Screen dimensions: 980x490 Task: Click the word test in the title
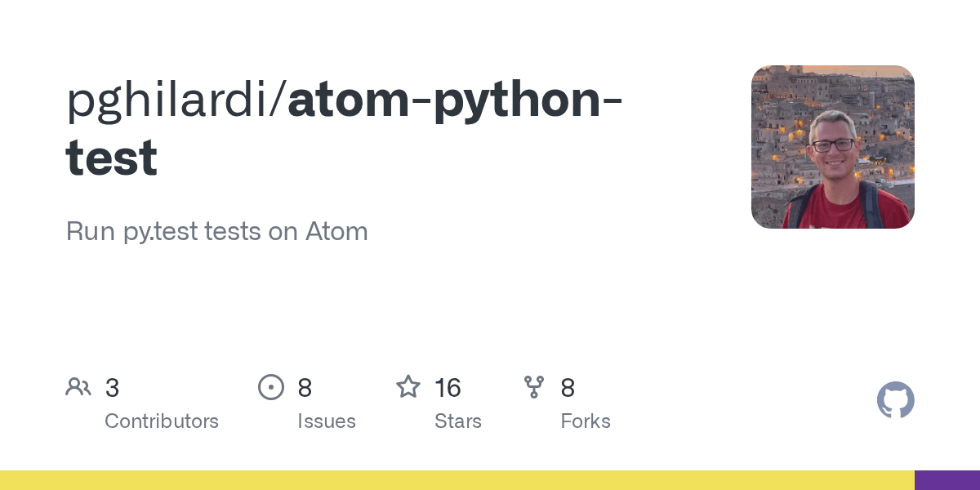point(112,157)
